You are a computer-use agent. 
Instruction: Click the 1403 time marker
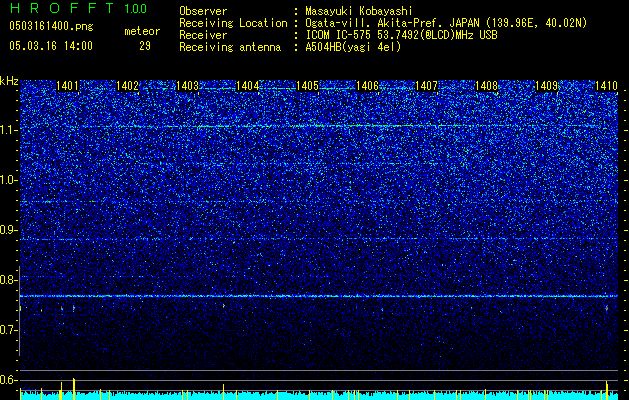point(187,86)
